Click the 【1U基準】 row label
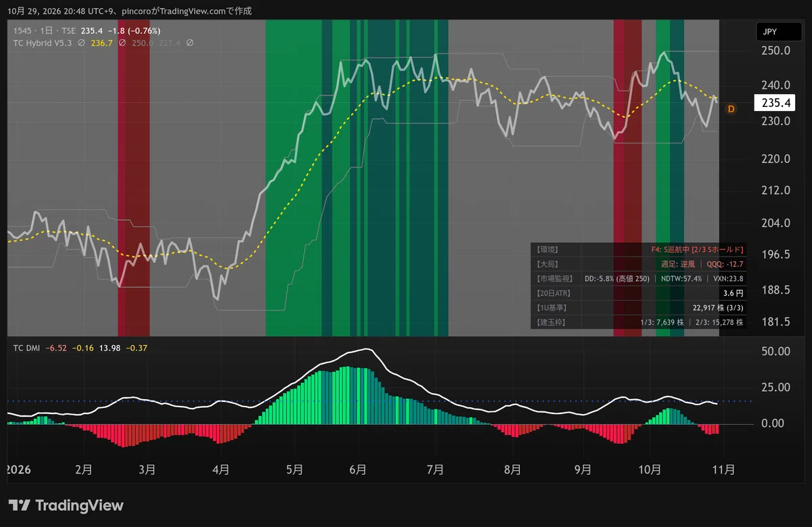The width and height of the screenshot is (812, 527). coord(553,308)
